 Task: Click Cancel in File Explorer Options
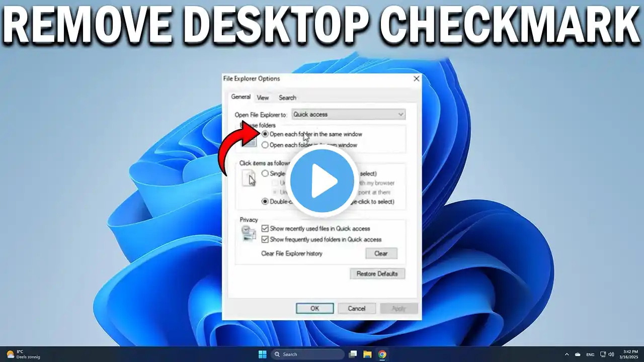click(357, 308)
